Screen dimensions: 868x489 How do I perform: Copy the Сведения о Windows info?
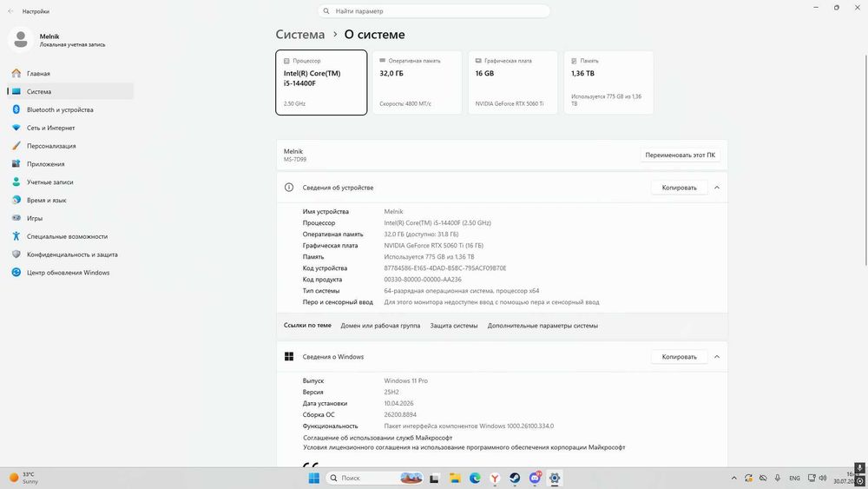pos(680,357)
